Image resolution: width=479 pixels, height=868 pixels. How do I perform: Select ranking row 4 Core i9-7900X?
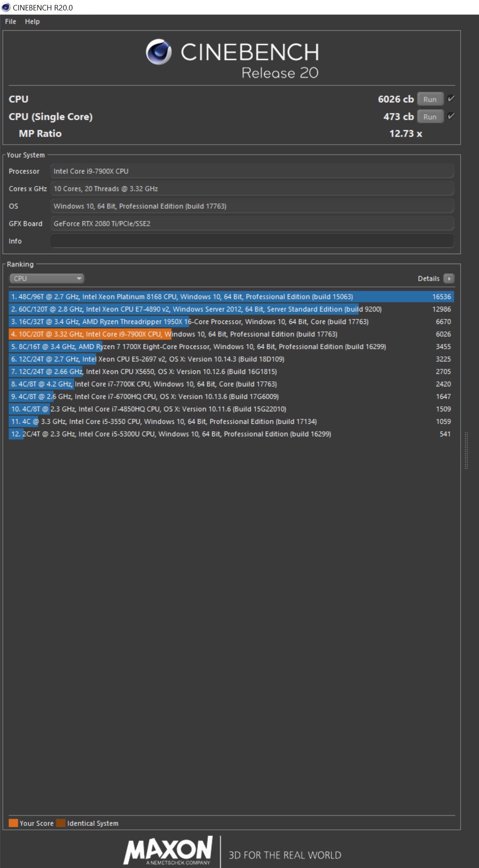click(x=231, y=334)
